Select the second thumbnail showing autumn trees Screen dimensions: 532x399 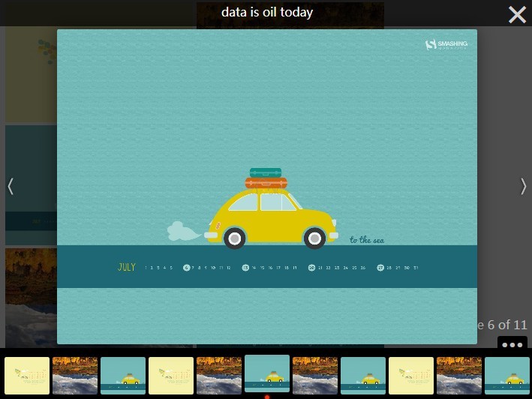point(75,376)
